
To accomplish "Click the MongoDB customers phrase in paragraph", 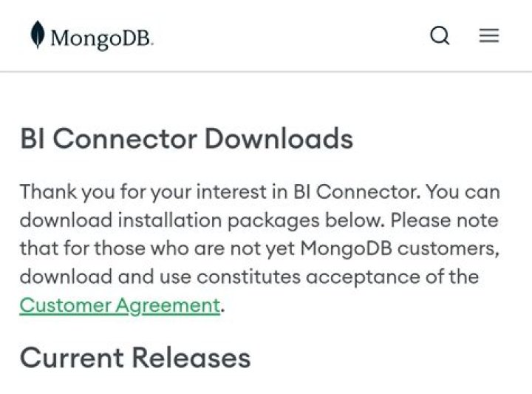I will 400,249.
